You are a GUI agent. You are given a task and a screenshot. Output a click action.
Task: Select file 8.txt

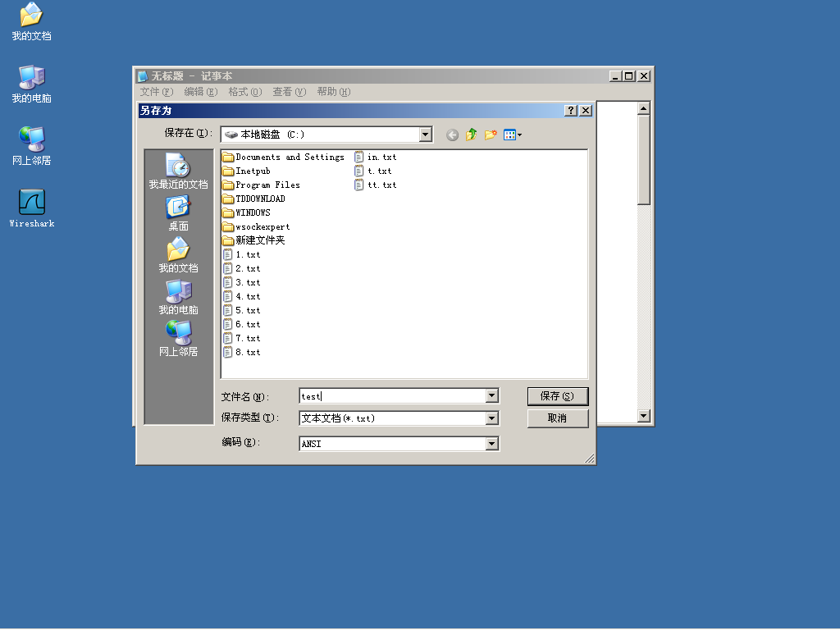point(242,352)
